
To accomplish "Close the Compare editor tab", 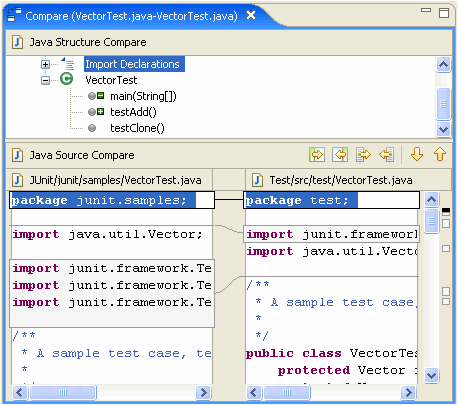I will click(251, 15).
